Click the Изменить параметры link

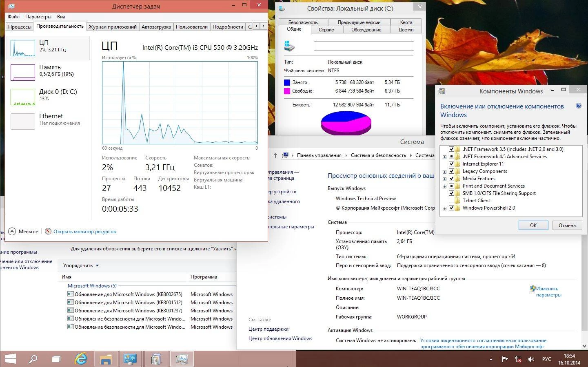pyautogui.click(x=548, y=292)
